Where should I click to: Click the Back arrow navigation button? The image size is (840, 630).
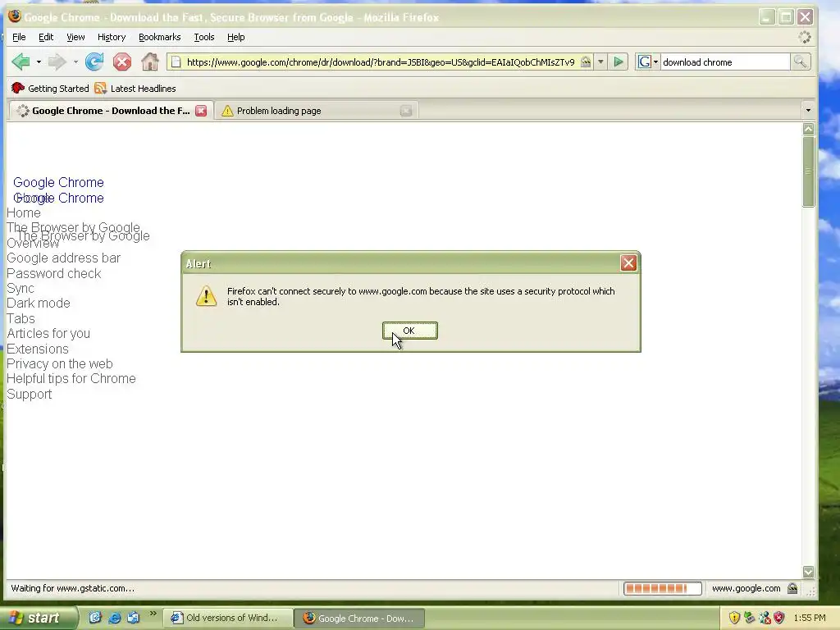(x=21, y=62)
